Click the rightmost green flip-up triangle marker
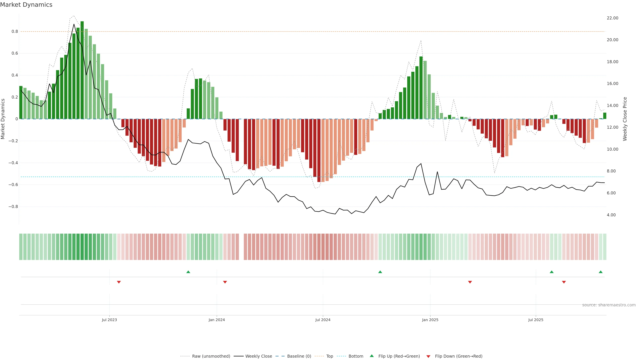The height and width of the screenshot is (362, 644). (x=601, y=272)
